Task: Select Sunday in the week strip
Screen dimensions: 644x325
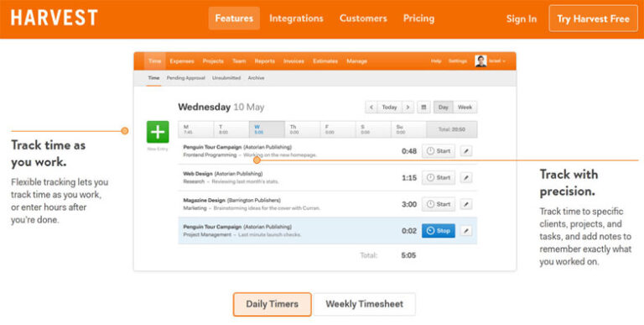Action: tap(408, 129)
